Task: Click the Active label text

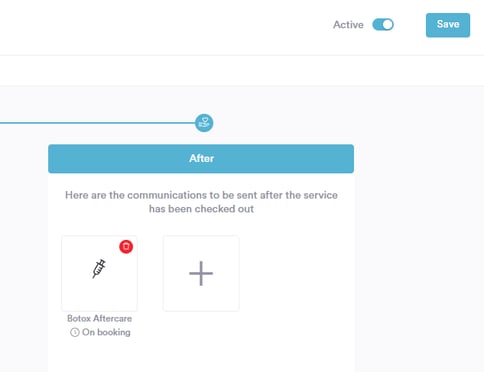Action: click(x=348, y=25)
